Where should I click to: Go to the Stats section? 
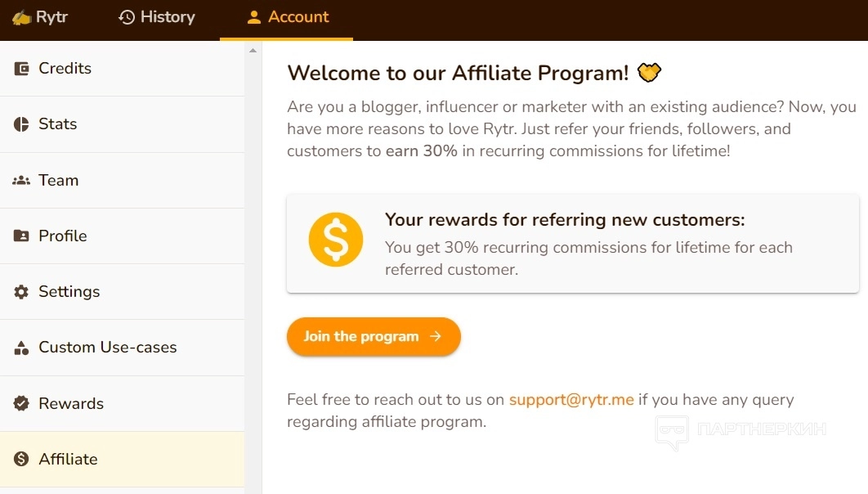pos(57,124)
